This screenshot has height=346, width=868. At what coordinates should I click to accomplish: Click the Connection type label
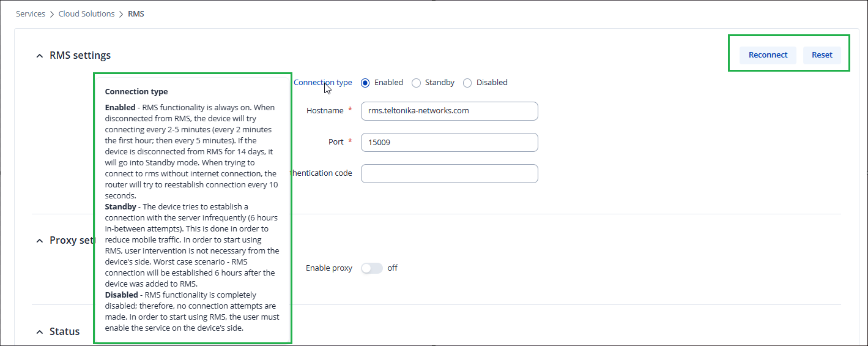tap(323, 83)
